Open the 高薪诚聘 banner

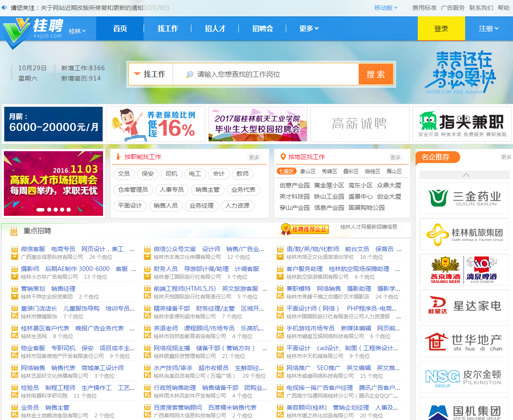point(360,124)
